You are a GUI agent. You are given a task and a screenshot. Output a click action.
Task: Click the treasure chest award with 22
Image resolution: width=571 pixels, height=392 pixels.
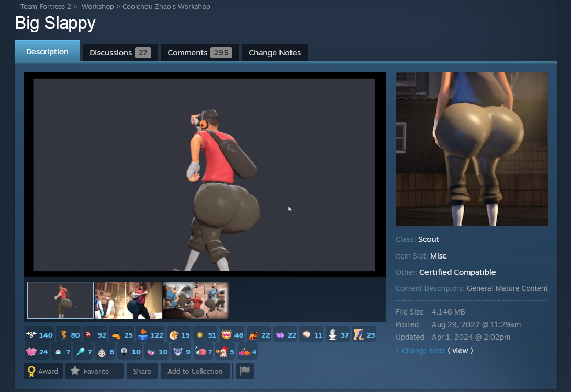tap(259, 335)
